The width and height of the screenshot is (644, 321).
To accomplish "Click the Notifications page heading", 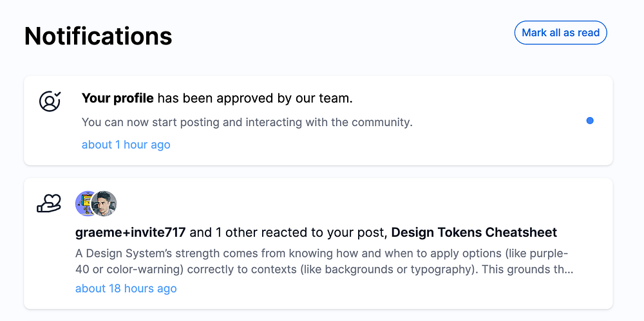I will point(98,36).
